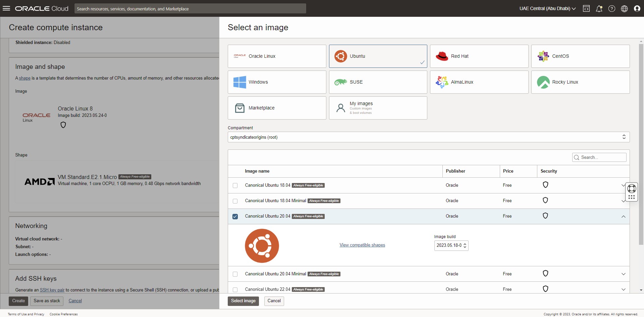Open the Code Editor icon in the header
Viewport: 644px width, 317px height.
[586, 8]
